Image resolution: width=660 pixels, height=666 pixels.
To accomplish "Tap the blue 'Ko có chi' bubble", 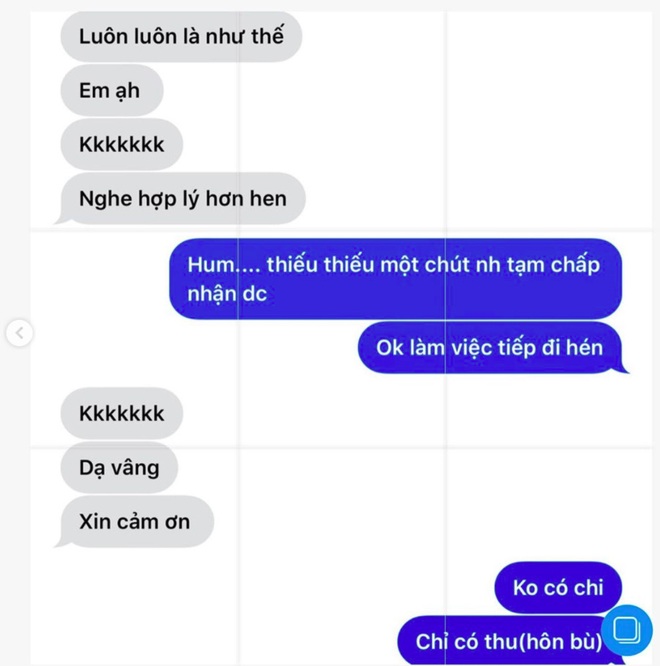I will click(558, 587).
